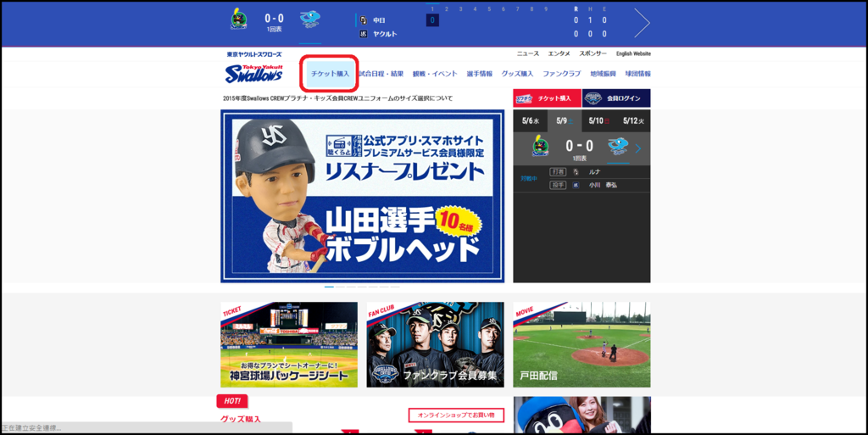Jump to the last carousel indicator under the banner

pos(395,287)
